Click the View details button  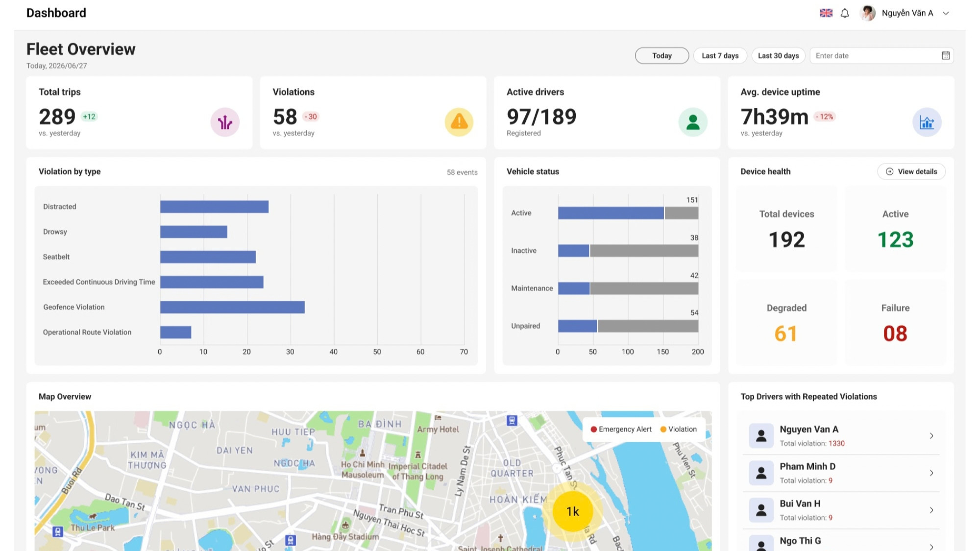click(911, 171)
